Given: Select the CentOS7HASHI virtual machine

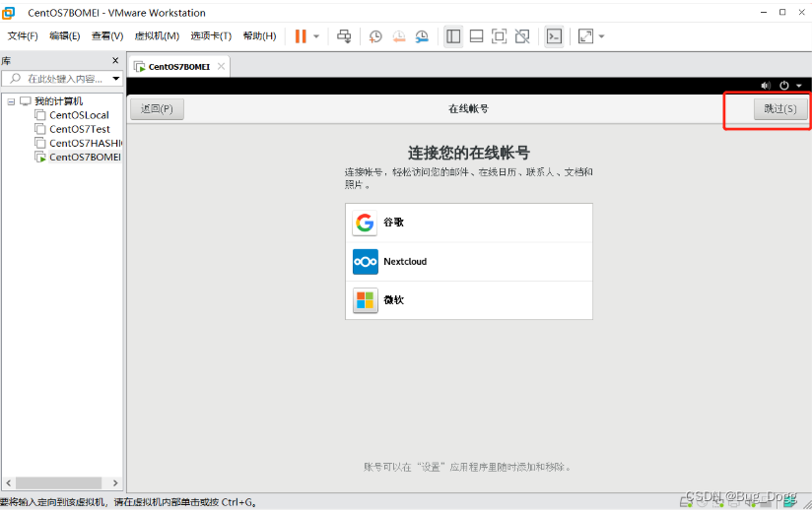Looking at the screenshot, I should (x=86, y=143).
